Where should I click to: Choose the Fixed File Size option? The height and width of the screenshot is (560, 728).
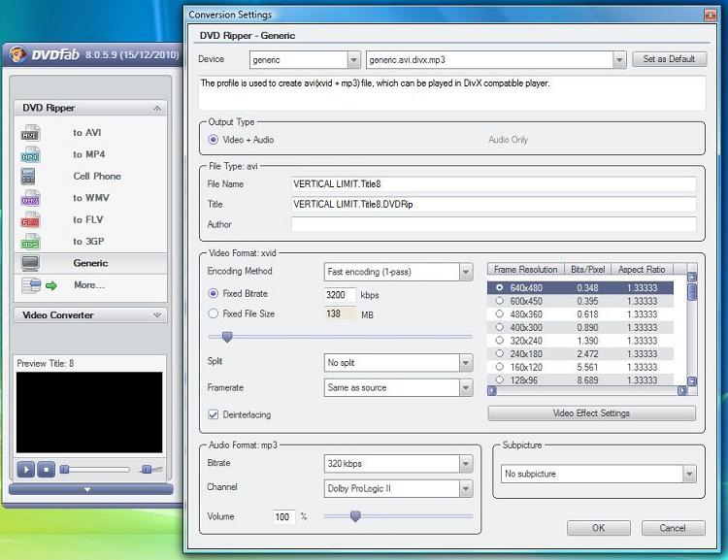214,313
